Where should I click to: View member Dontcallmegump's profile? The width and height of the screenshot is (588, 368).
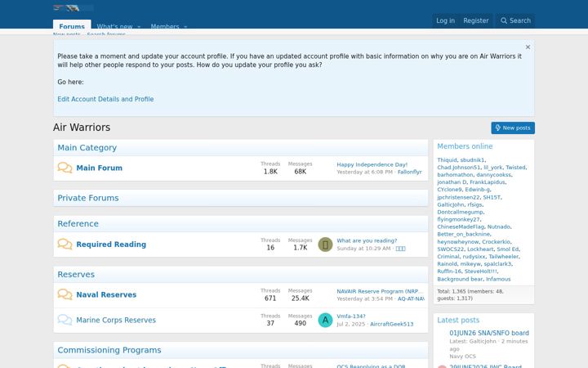point(460,212)
